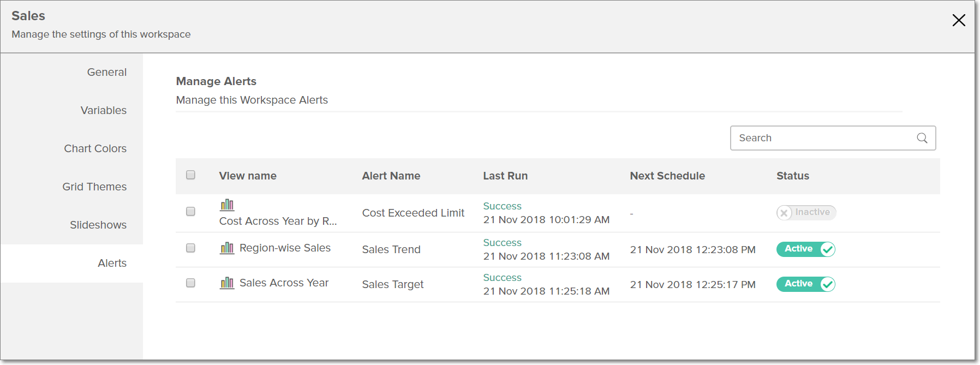Screen dimensions: 980x365
Task: Open the Cost Exceeded Limit alert
Action: [x=413, y=213]
